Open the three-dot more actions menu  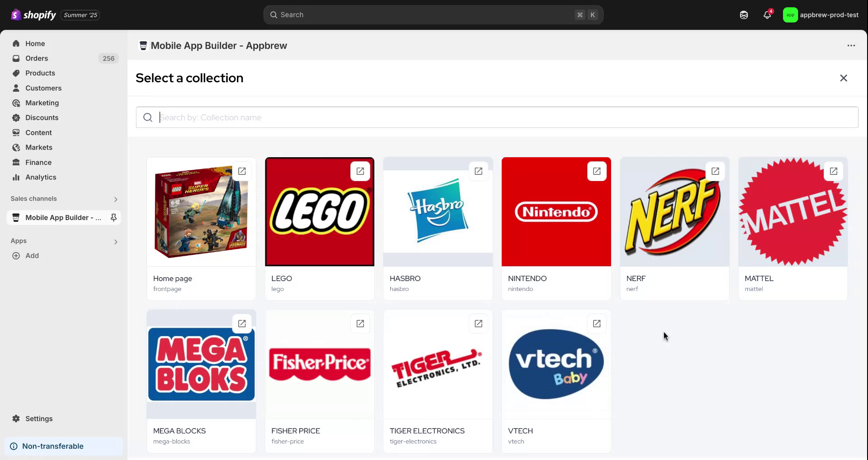click(851, 46)
